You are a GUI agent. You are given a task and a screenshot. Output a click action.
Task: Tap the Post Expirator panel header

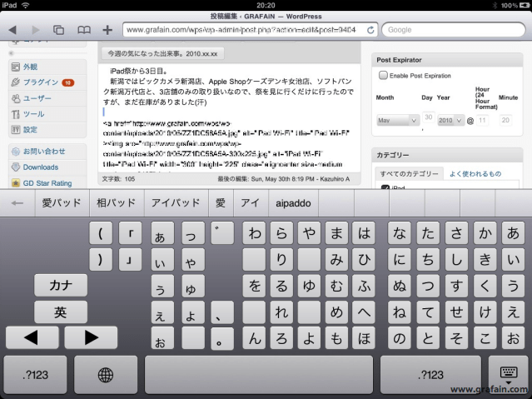pyautogui.click(x=447, y=60)
